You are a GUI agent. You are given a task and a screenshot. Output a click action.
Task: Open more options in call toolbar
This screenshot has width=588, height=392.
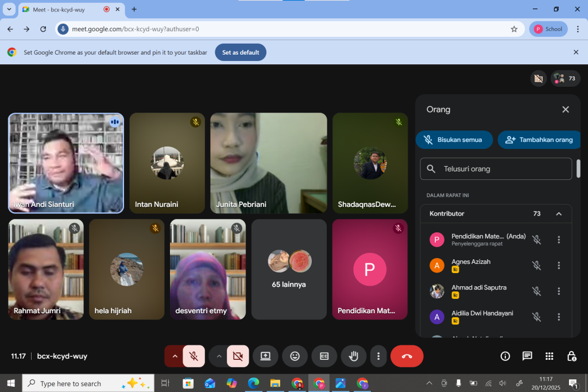[378, 356]
